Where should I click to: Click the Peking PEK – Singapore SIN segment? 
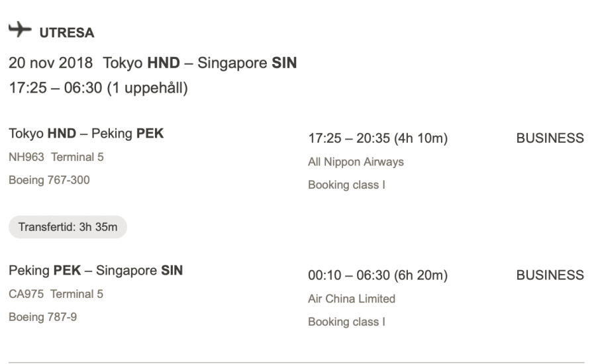click(x=95, y=271)
